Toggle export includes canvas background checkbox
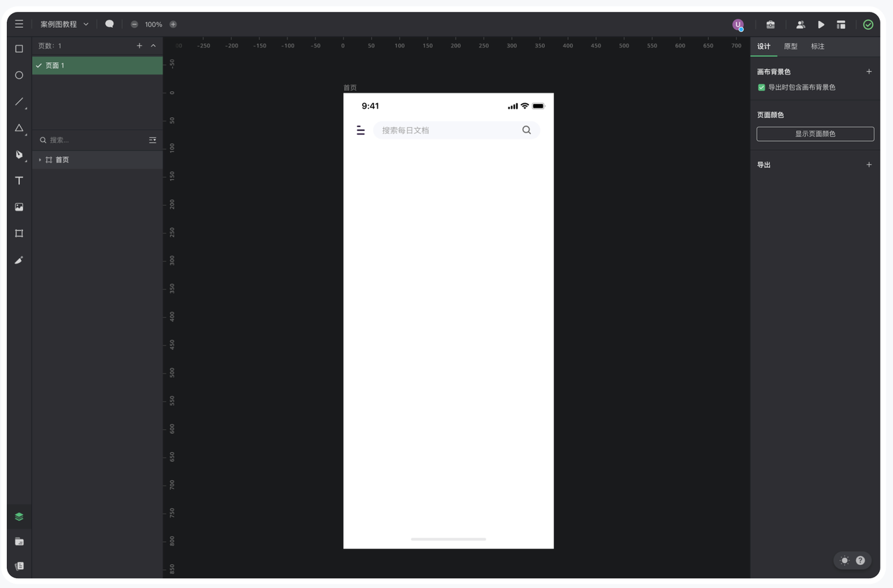 (761, 88)
